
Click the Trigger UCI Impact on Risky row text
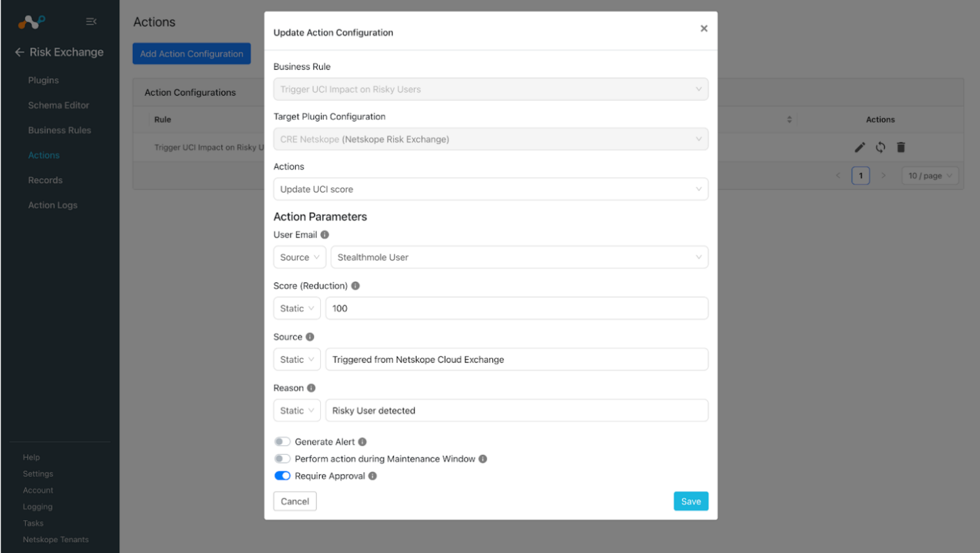(x=209, y=148)
